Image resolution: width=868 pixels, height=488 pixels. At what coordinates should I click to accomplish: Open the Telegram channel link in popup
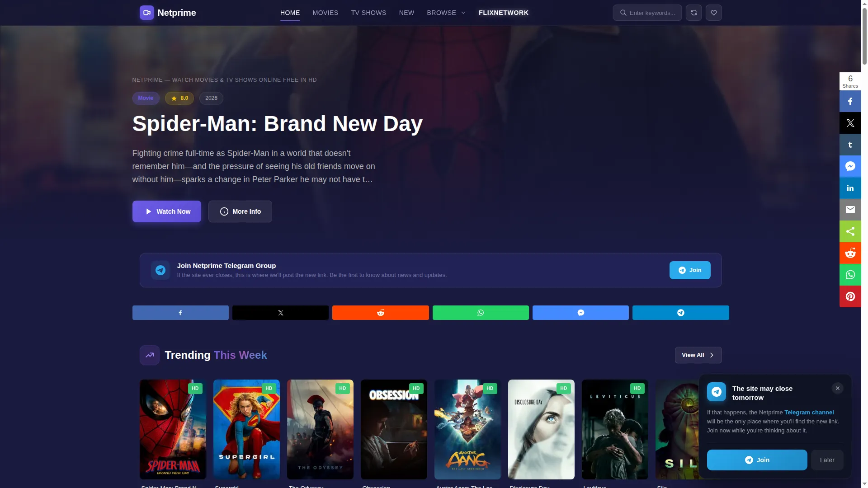pos(809,413)
